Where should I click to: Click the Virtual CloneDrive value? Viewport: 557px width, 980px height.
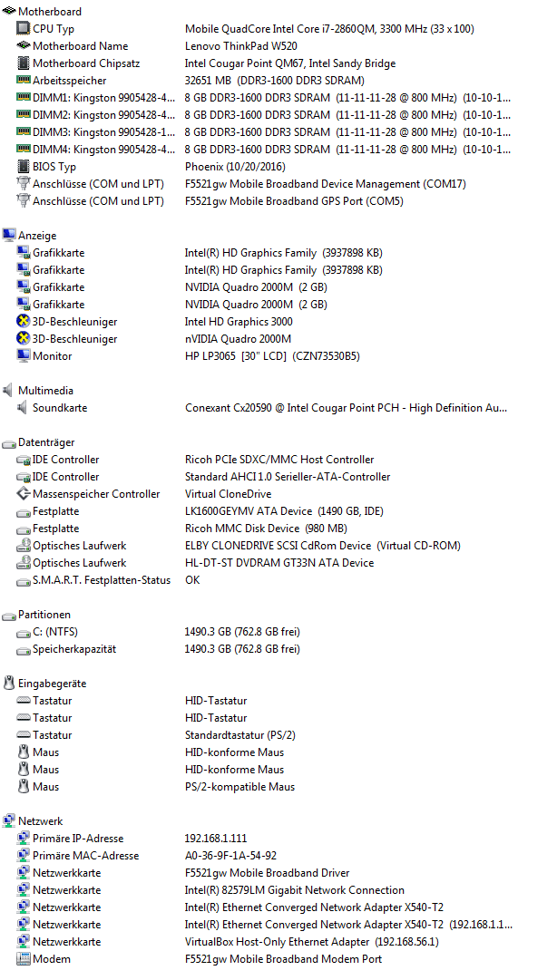pyautogui.click(x=229, y=494)
